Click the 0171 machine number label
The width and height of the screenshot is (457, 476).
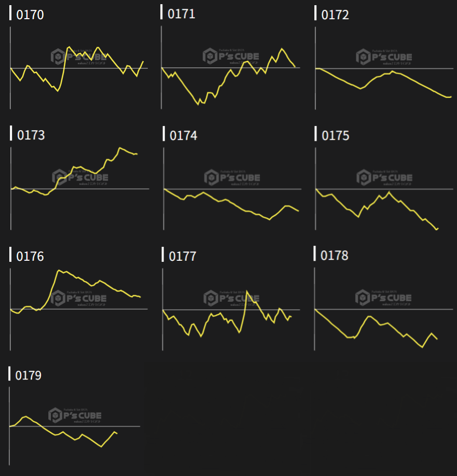click(x=182, y=14)
